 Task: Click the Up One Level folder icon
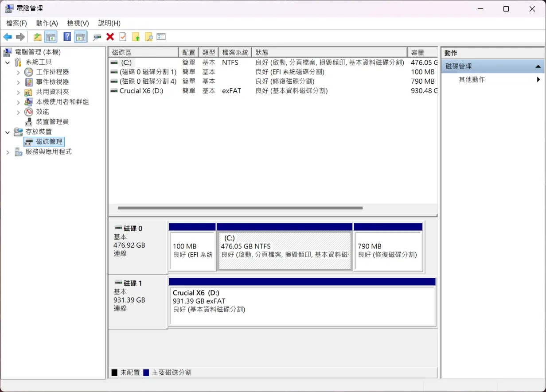click(x=38, y=37)
